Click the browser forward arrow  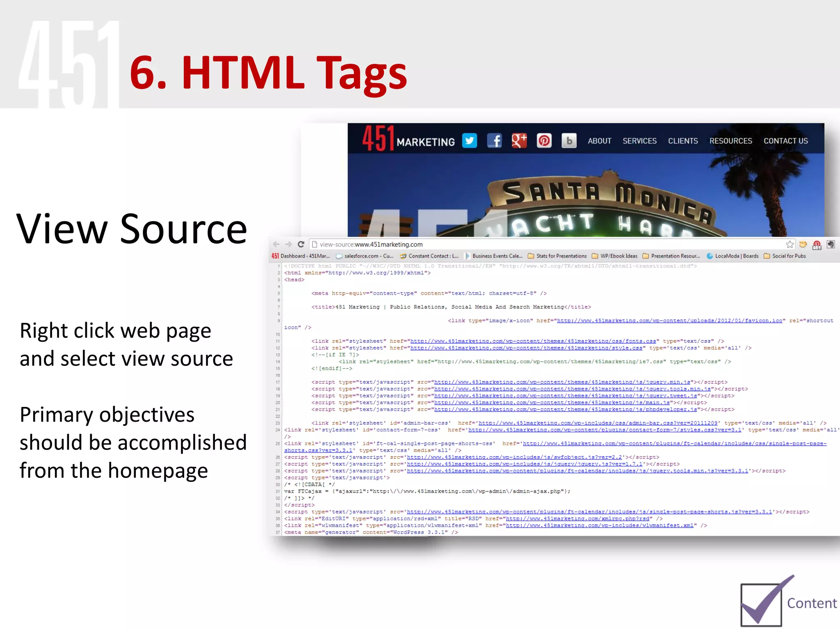point(289,244)
